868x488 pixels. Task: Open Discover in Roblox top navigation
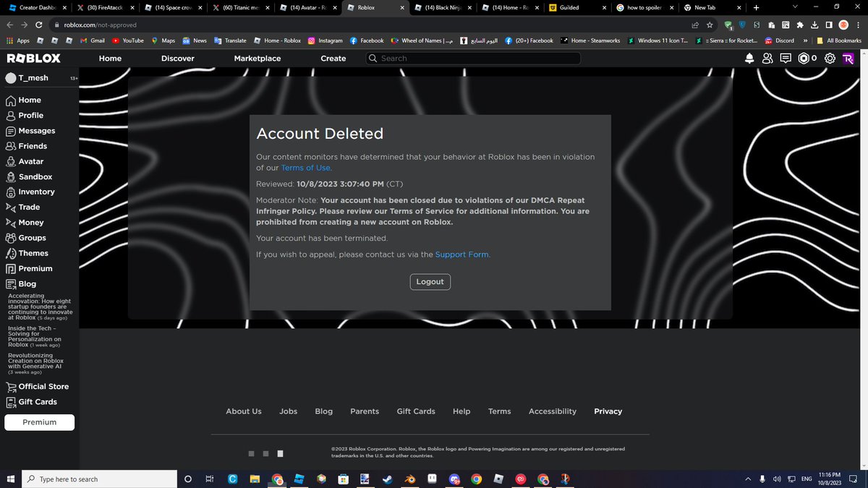pyautogui.click(x=177, y=59)
